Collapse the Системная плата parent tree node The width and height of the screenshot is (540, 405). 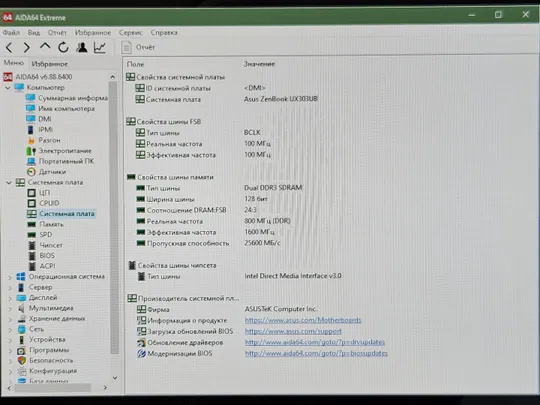click(9, 183)
